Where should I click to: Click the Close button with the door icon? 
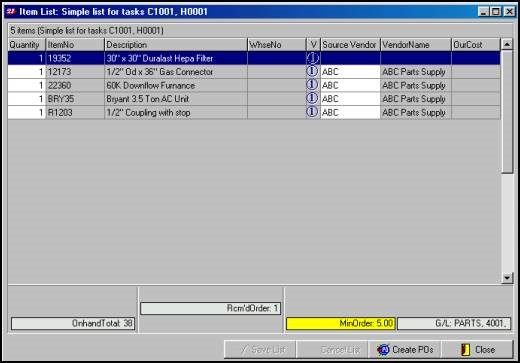point(477,350)
